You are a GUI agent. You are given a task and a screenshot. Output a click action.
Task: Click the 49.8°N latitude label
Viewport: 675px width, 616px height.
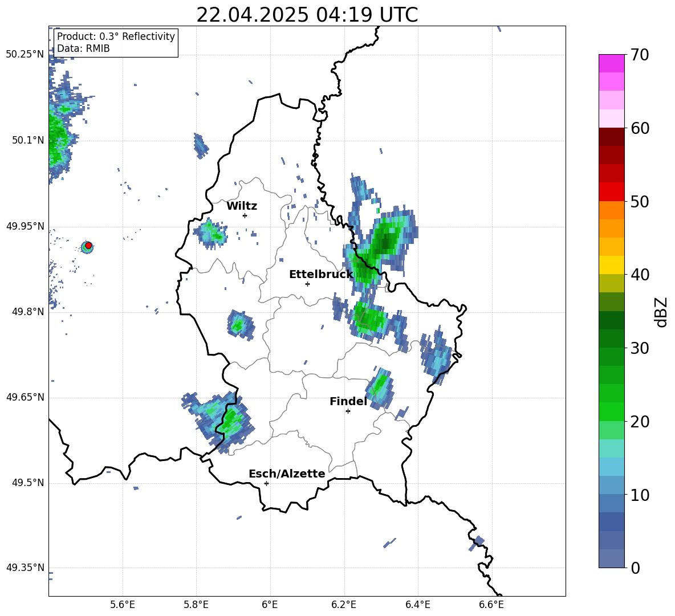28,312
